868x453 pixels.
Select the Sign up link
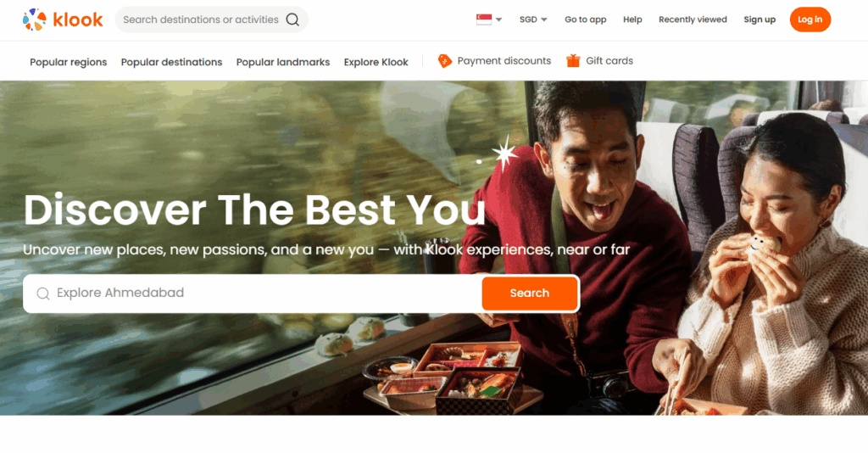pyautogui.click(x=759, y=20)
